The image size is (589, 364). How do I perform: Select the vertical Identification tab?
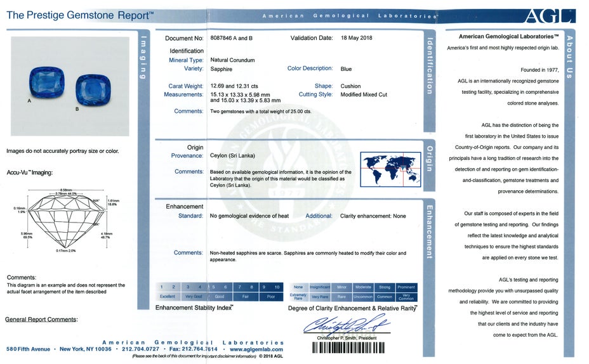[x=430, y=65]
